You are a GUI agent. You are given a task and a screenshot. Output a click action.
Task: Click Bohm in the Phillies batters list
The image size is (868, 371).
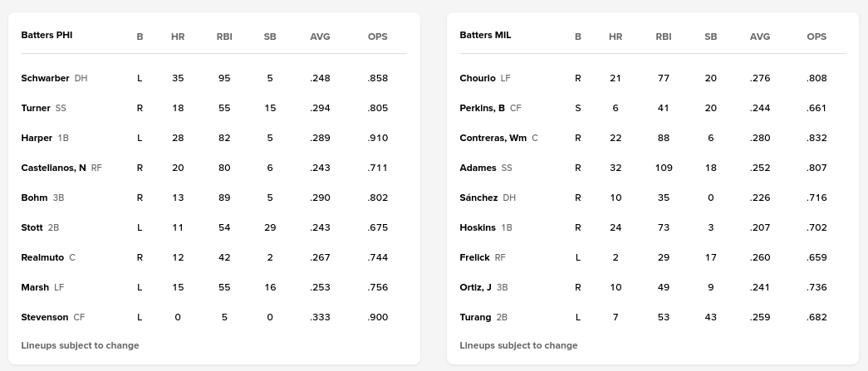tap(34, 198)
